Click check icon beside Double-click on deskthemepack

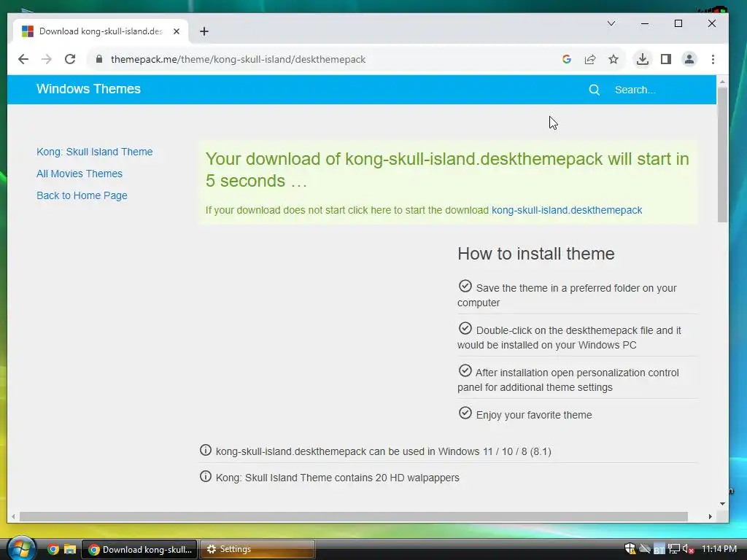coord(465,329)
